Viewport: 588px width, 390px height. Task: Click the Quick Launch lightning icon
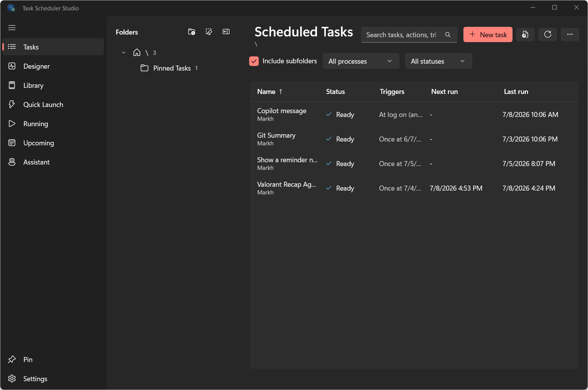[12, 104]
